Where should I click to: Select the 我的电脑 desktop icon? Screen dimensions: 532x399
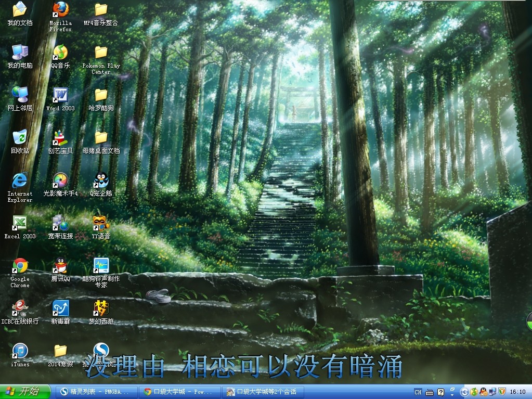point(20,56)
